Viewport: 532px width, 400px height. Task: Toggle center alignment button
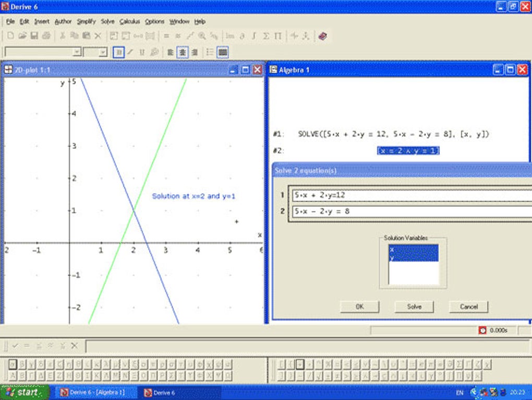pos(183,52)
